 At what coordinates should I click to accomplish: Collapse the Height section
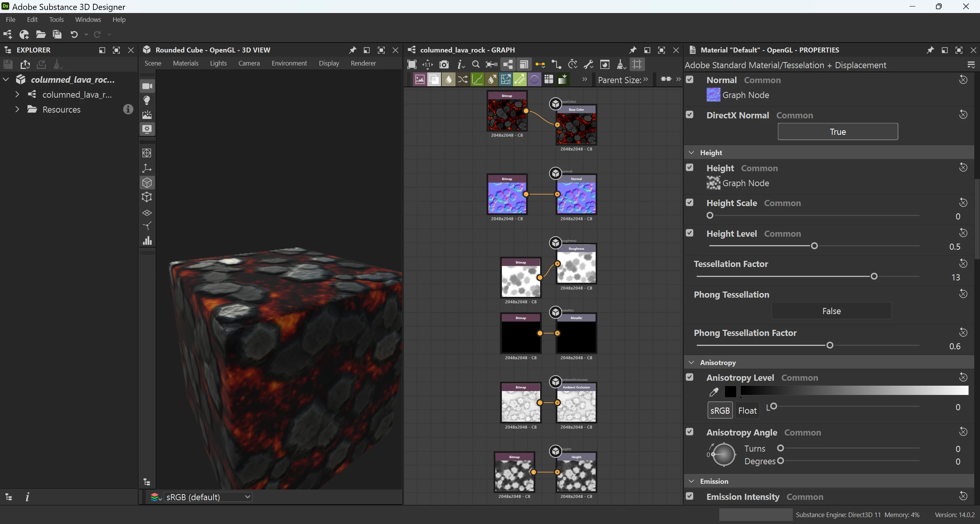click(691, 152)
